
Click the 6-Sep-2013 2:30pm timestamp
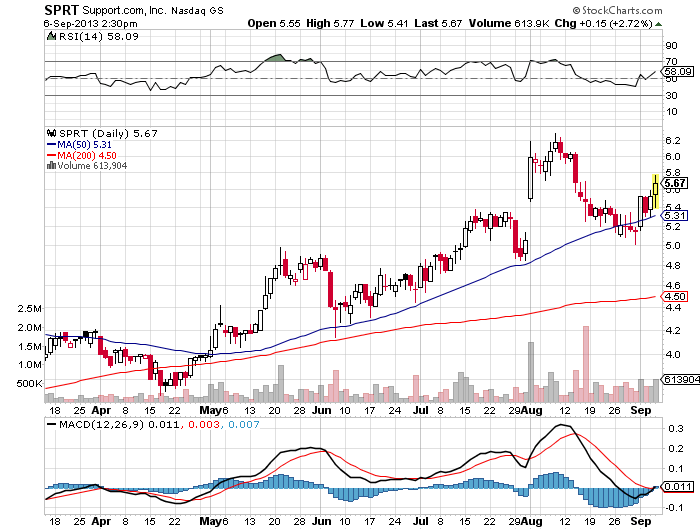click(91, 24)
